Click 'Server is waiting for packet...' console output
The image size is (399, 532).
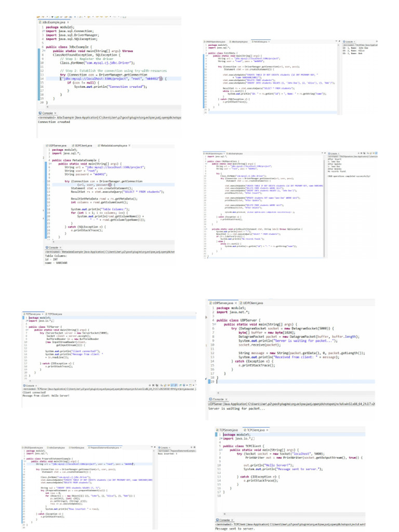pyautogui.click(x=237, y=409)
